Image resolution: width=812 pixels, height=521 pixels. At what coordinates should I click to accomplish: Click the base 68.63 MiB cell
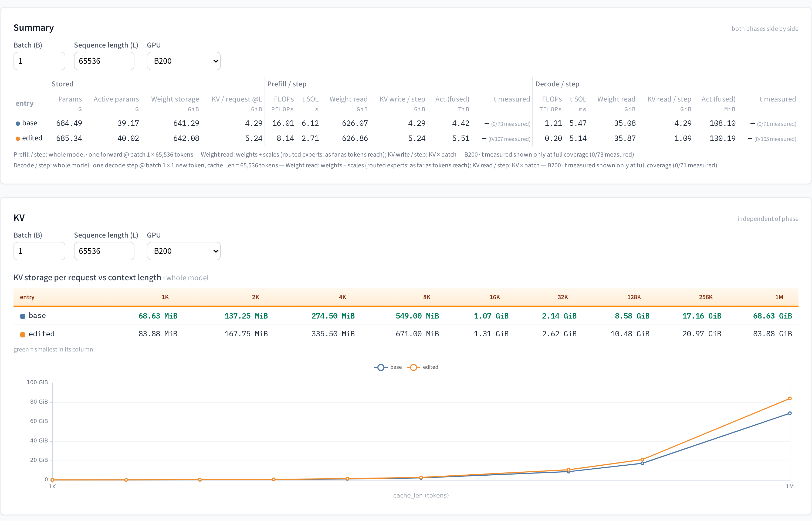click(158, 316)
